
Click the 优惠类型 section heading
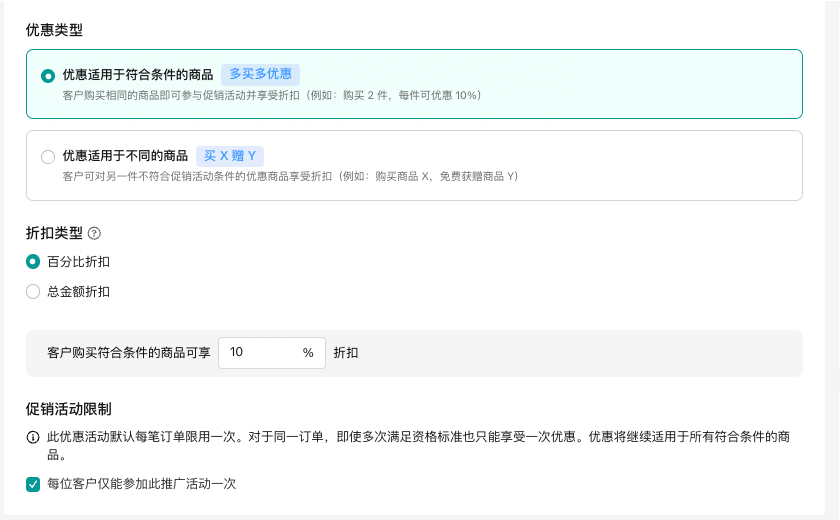tap(54, 30)
